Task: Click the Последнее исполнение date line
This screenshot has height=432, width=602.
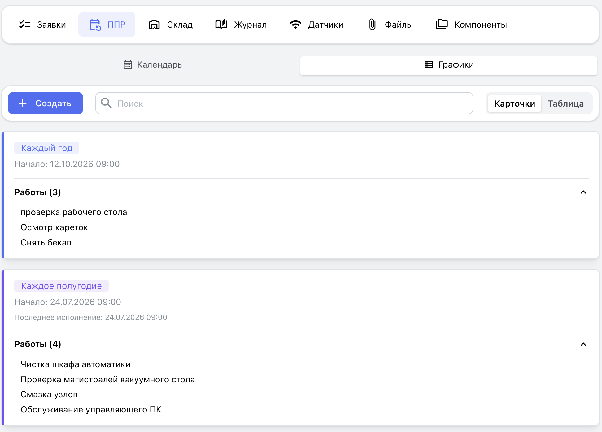Action: click(91, 317)
